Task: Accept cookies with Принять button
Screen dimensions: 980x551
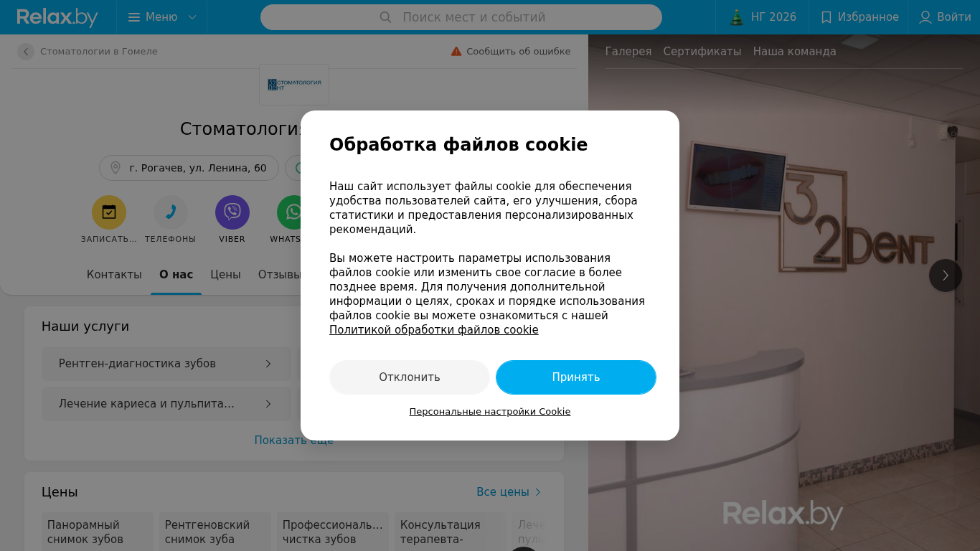Action: point(576,377)
